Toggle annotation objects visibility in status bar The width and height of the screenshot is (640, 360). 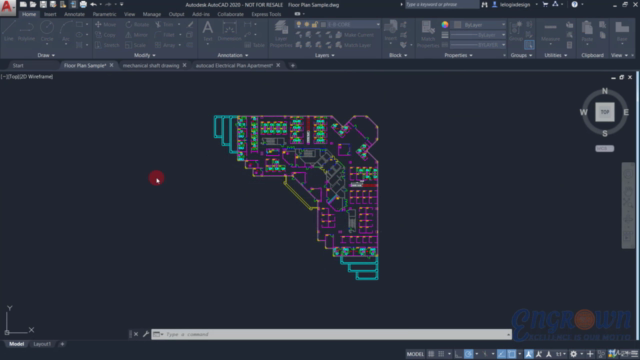529,354
